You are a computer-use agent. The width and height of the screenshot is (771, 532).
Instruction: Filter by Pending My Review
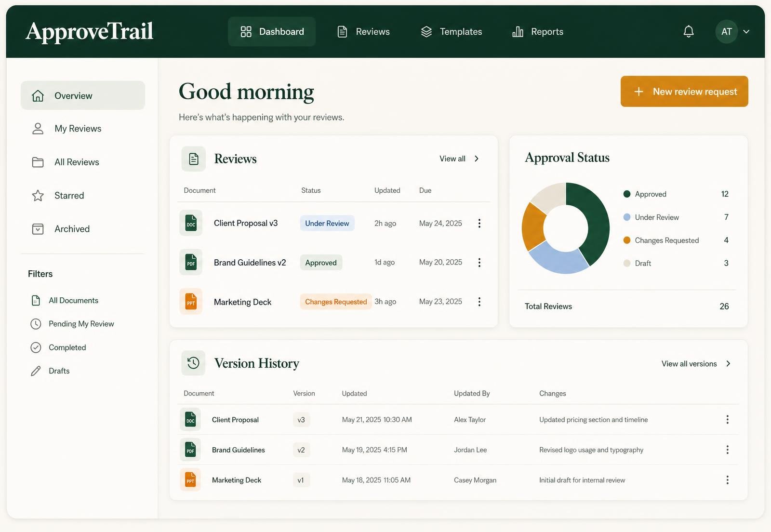tap(72, 324)
